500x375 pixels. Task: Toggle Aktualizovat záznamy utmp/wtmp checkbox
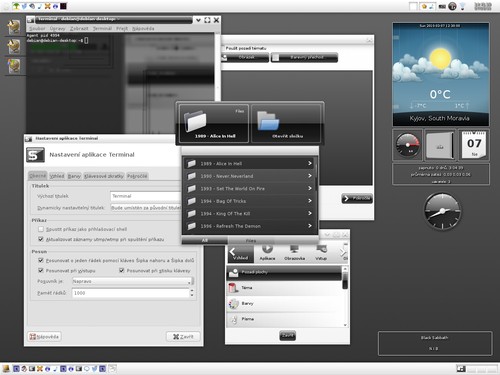[41, 239]
